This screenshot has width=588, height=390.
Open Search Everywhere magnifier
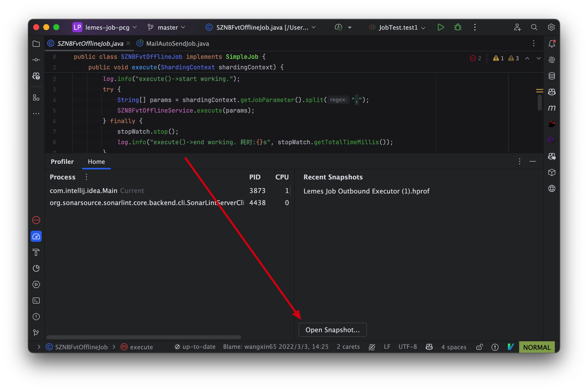pos(534,27)
